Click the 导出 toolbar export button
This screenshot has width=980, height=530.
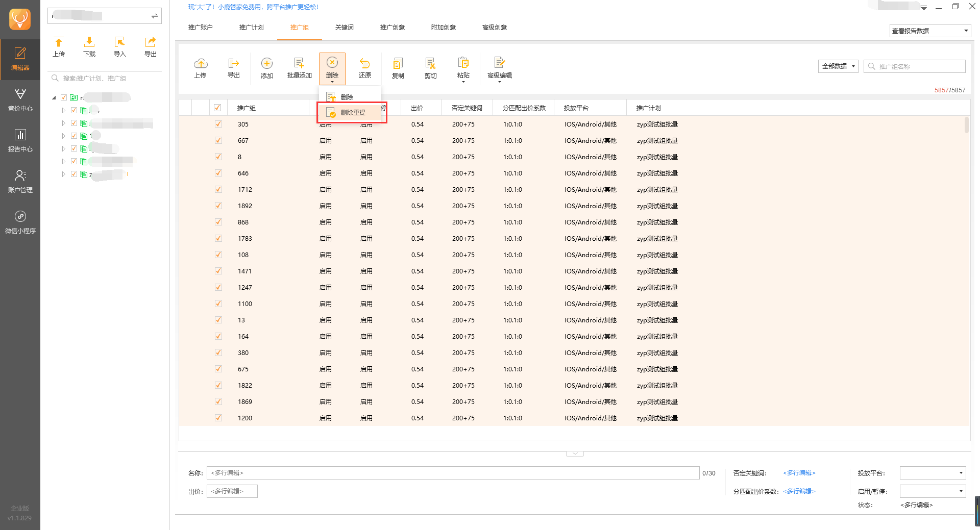[234, 68]
